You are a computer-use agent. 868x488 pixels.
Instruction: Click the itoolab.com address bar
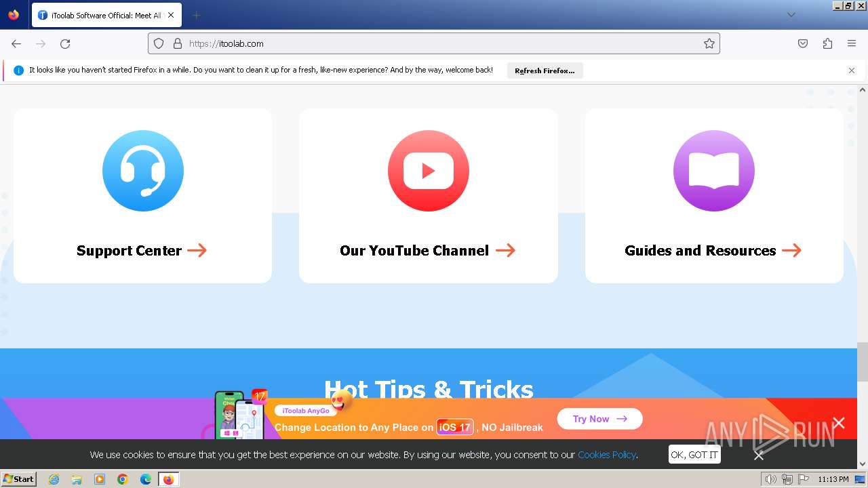tap(434, 43)
